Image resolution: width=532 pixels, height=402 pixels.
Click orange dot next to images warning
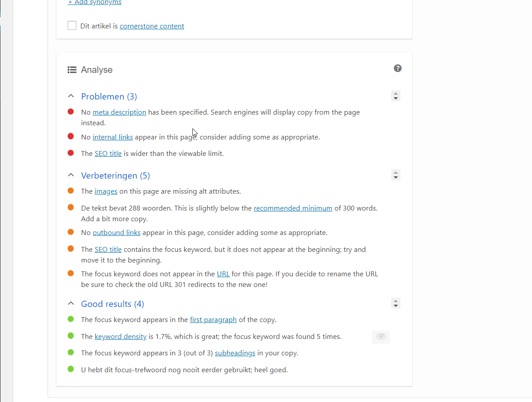click(x=71, y=191)
